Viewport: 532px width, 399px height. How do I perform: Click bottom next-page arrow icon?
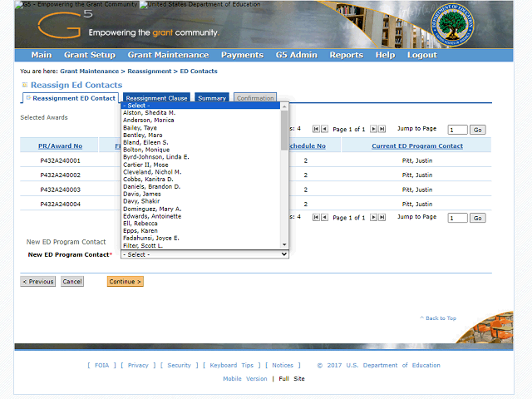click(x=372, y=217)
